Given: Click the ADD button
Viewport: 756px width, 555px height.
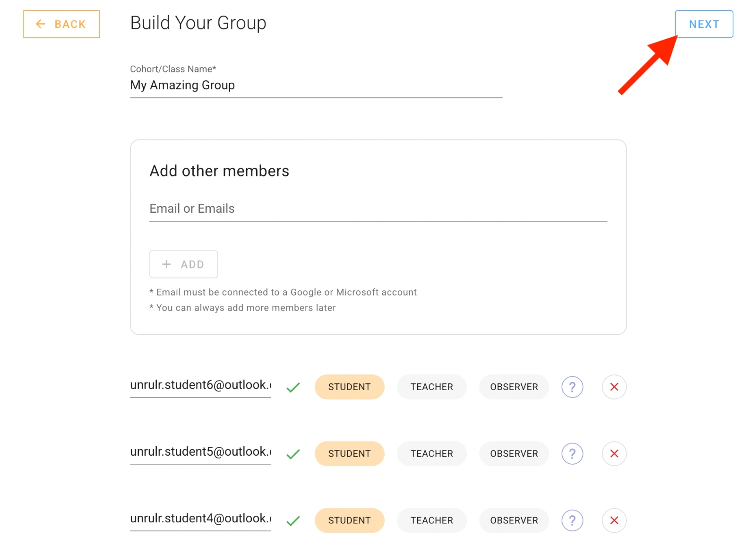Looking at the screenshot, I should (184, 264).
